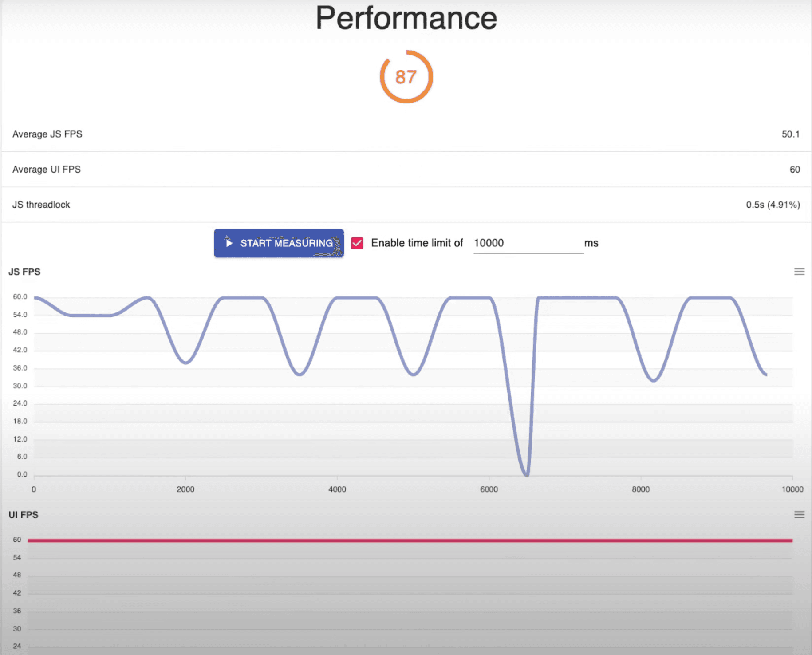
Task: Click the UI FPS chart title label
Action: [x=23, y=515]
